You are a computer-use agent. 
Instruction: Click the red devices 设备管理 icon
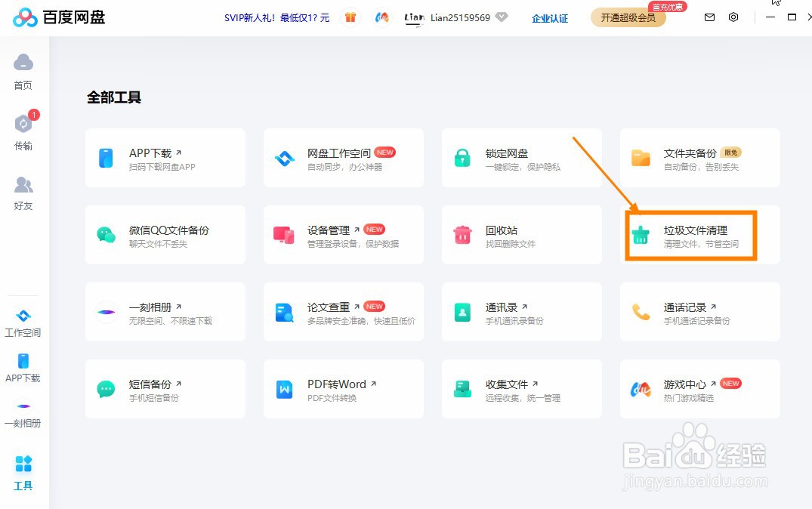284,235
